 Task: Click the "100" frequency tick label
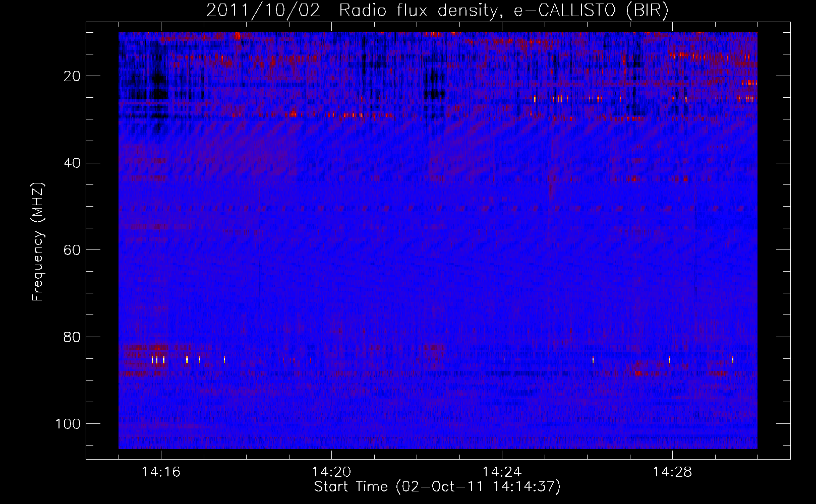point(68,424)
